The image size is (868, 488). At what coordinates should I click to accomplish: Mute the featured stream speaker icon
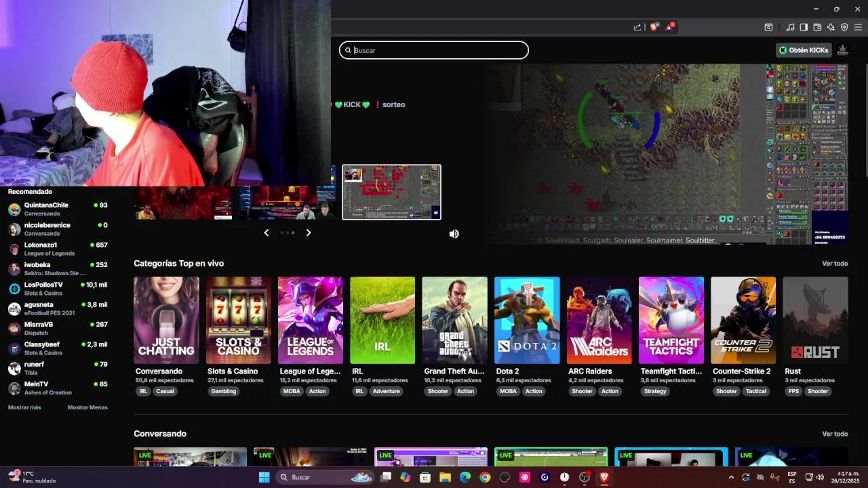coord(454,234)
